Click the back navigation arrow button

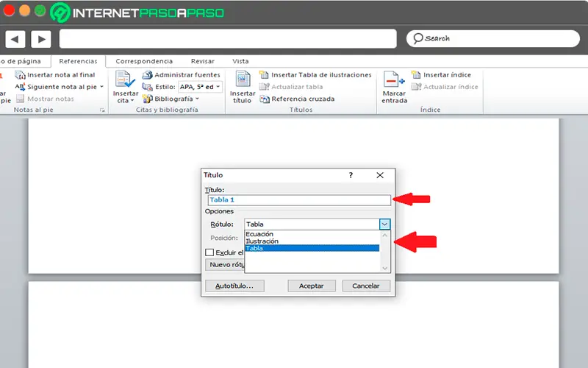click(15, 39)
